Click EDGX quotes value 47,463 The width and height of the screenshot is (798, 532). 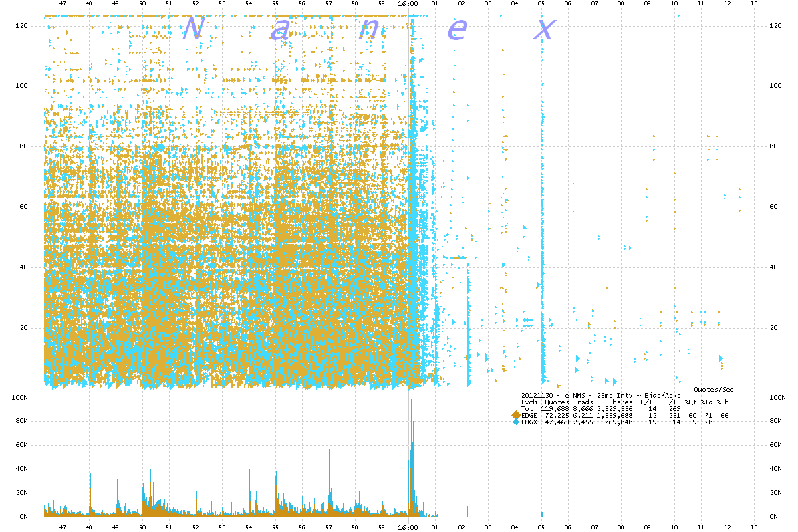(557, 422)
